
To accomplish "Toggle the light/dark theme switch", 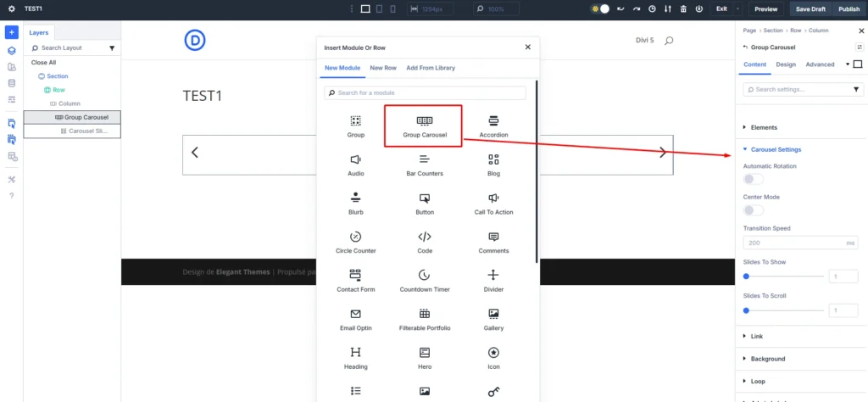I will pyautogui.click(x=600, y=8).
